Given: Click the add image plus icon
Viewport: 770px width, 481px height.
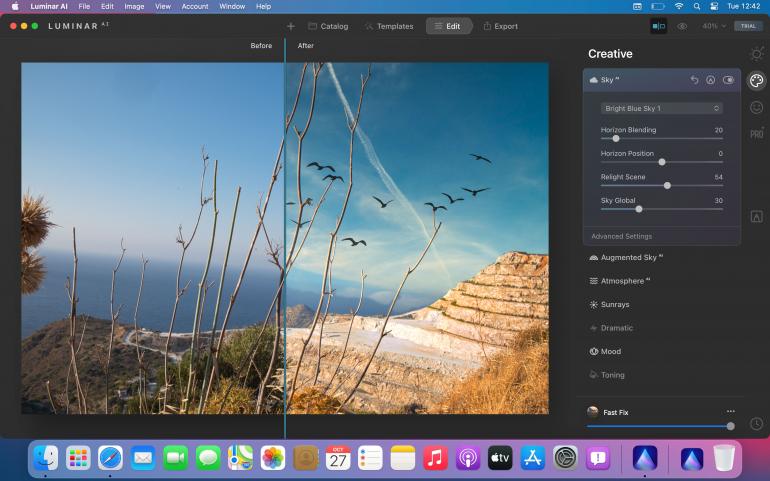Looking at the screenshot, I should (x=291, y=26).
